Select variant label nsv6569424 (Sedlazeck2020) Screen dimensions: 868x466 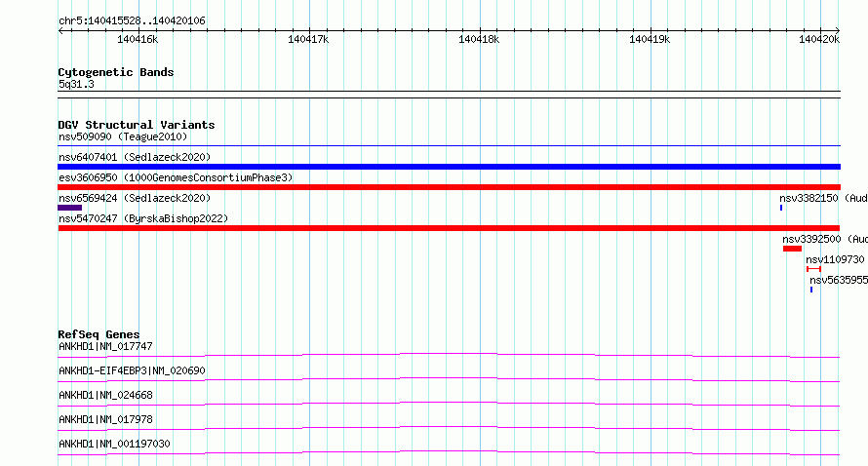[x=135, y=198]
